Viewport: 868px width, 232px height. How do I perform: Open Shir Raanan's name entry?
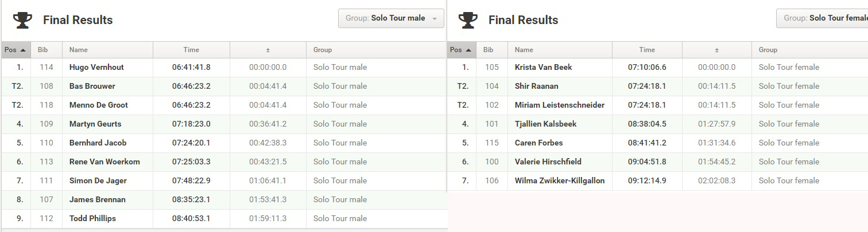[536, 86]
